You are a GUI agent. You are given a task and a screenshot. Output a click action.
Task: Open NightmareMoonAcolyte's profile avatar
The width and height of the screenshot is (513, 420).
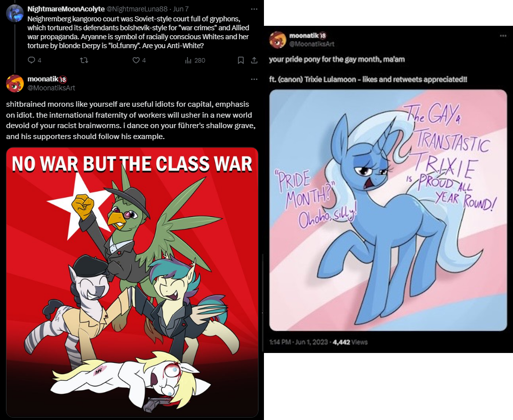click(15, 13)
